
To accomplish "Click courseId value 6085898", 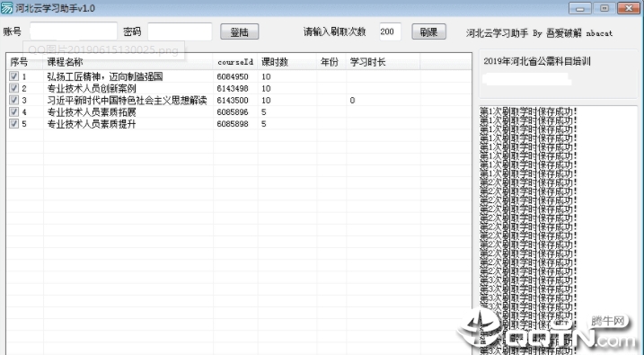I will coord(233,124).
